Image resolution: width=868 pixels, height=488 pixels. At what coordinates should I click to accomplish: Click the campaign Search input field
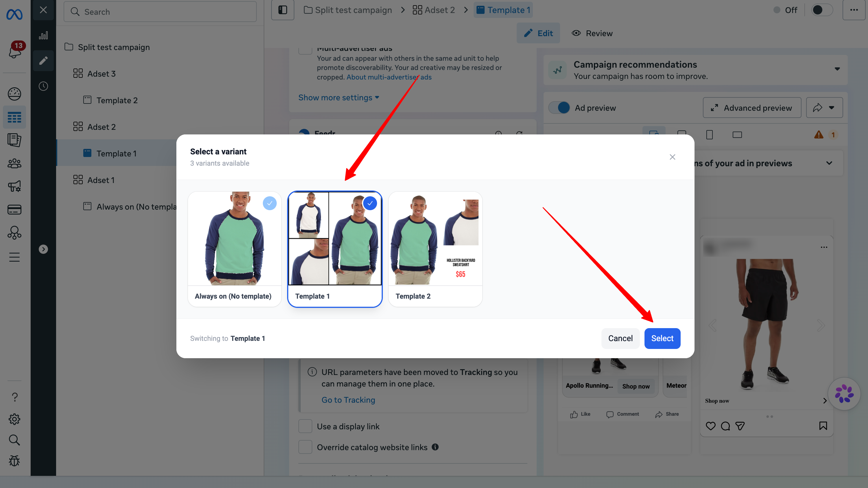(160, 12)
